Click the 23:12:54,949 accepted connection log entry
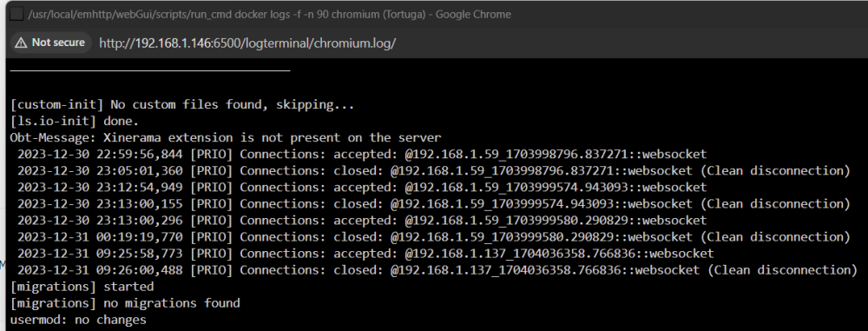The image size is (868, 331). coord(362,188)
